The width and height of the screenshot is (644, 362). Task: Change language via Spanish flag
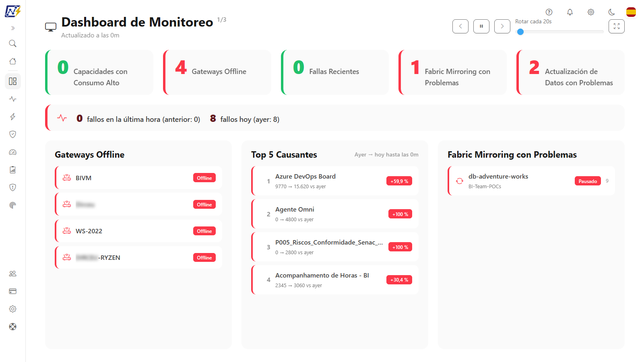pos(631,12)
